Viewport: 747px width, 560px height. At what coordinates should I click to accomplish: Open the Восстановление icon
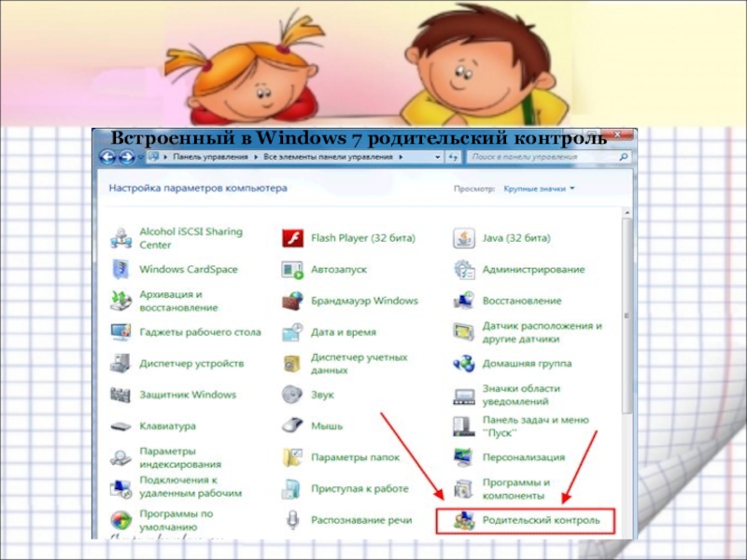click(x=463, y=301)
